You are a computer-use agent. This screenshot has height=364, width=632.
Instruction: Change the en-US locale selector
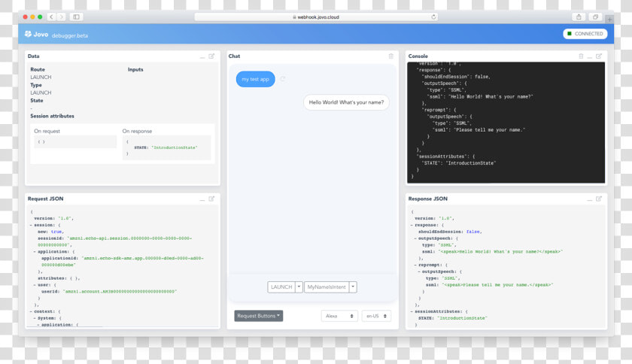[376, 316]
